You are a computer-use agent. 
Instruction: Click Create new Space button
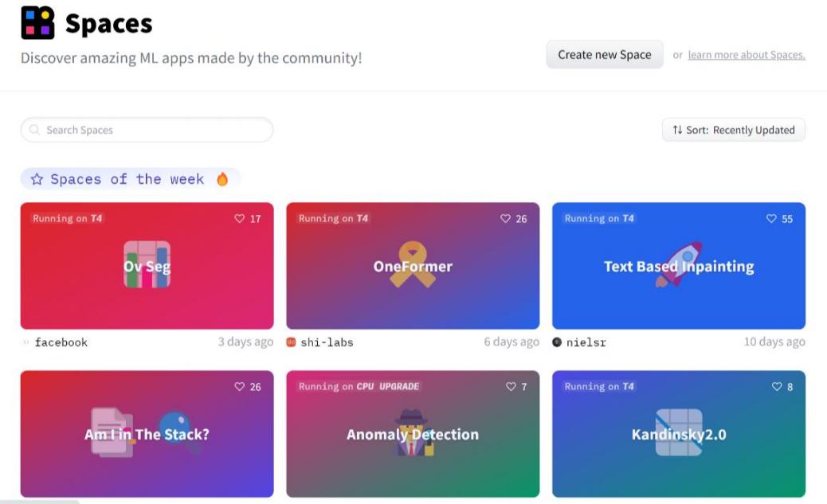coord(605,54)
